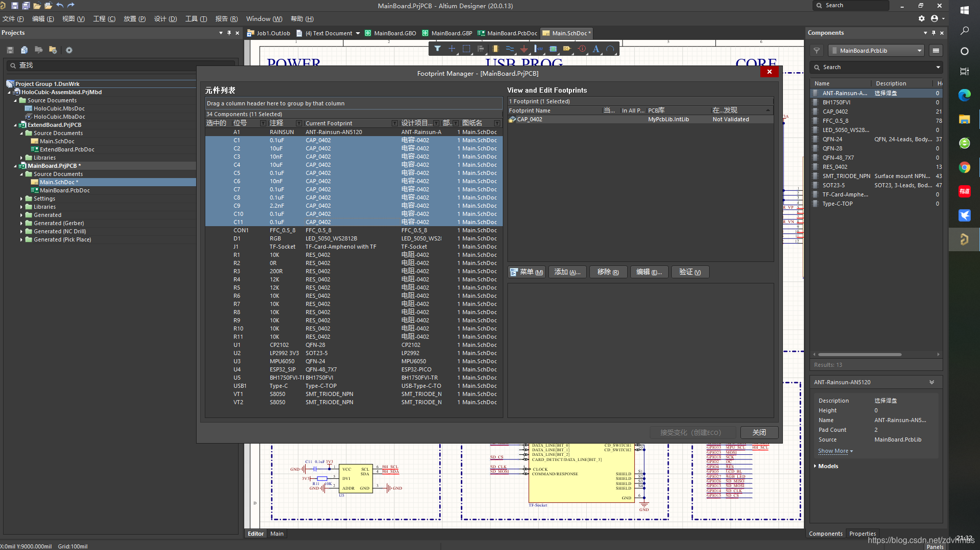The image size is (980, 550).
Task: Select CAP_0402 in the footprint list
Action: tap(640, 119)
